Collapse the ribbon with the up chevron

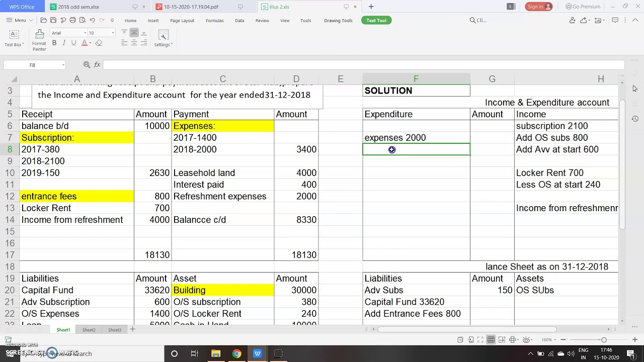[x=636, y=20]
